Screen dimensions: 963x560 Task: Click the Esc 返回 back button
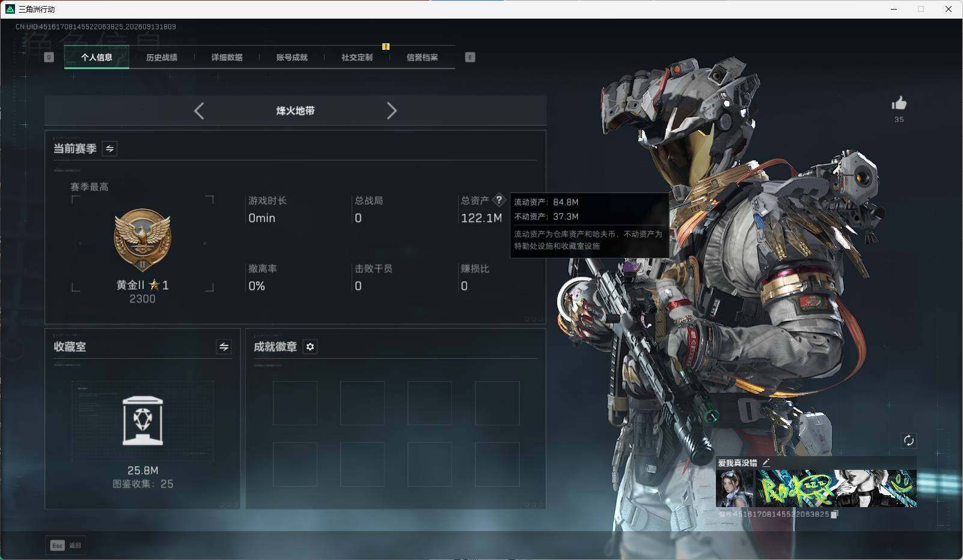(x=66, y=545)
